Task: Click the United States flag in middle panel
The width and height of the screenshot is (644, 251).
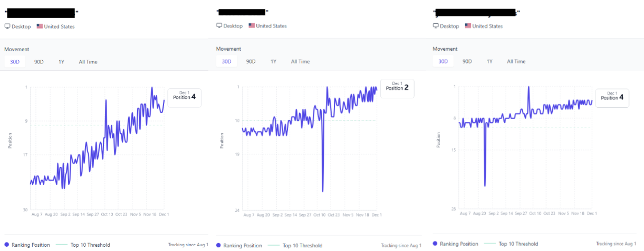Action: click(252, 26)
